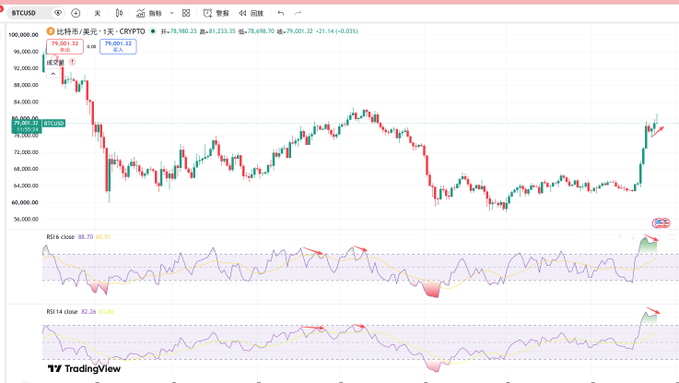The image size is (679, 383).
Task: Click the open price value 78,980.23
Action: 182,31
